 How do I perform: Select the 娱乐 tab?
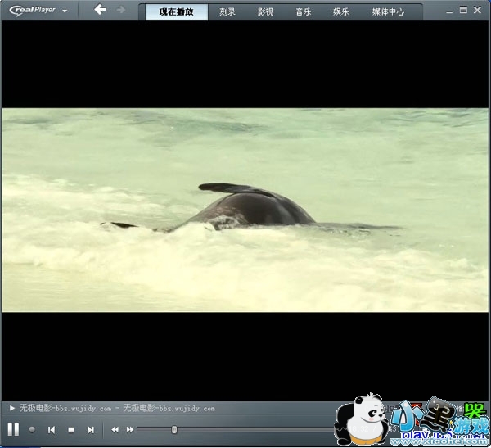tap(341, 12)
